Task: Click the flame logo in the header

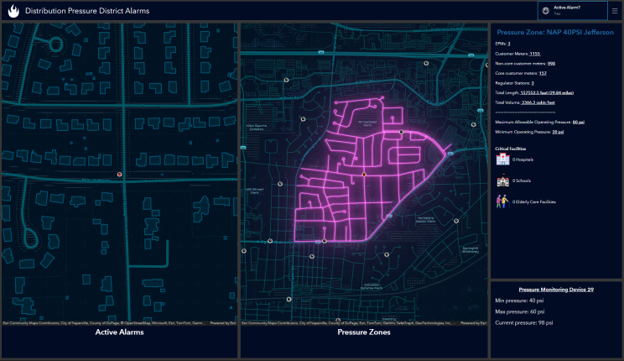Action: (x=13, y=11)
